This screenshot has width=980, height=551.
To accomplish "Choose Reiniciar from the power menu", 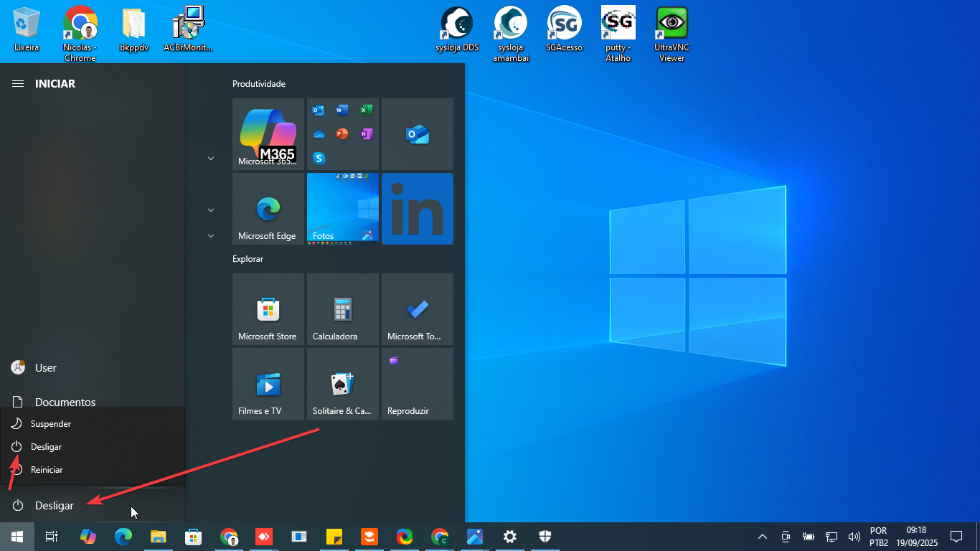I will pyautogui.click(x=47, y=470).
